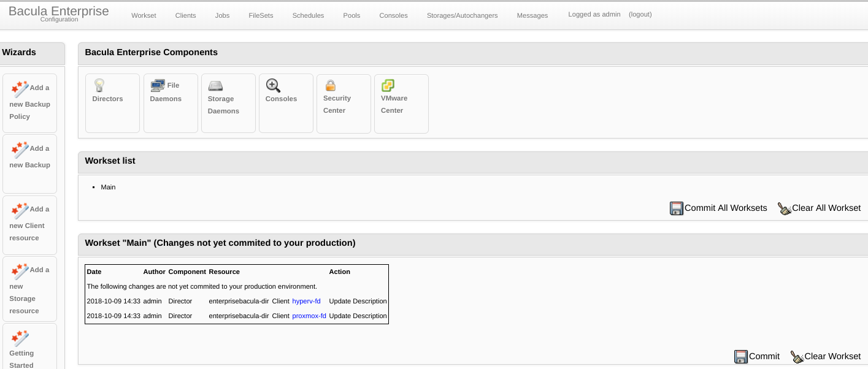Click the Action column header
The height and width of the screenshot is (369, 868).
click(x=339, y=272)
